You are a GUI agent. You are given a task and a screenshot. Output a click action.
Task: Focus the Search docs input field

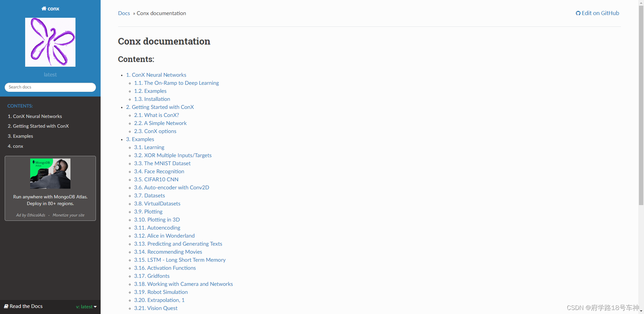pos(50,87)
